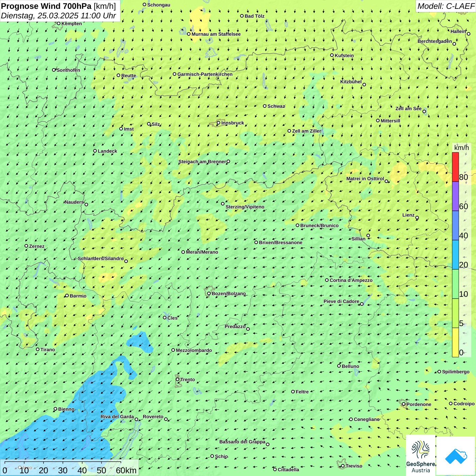Click the 'Prognose Wind 700hPa [km/h]' title
The height and width of the screenshot is (476, 476).
point(58,6)
